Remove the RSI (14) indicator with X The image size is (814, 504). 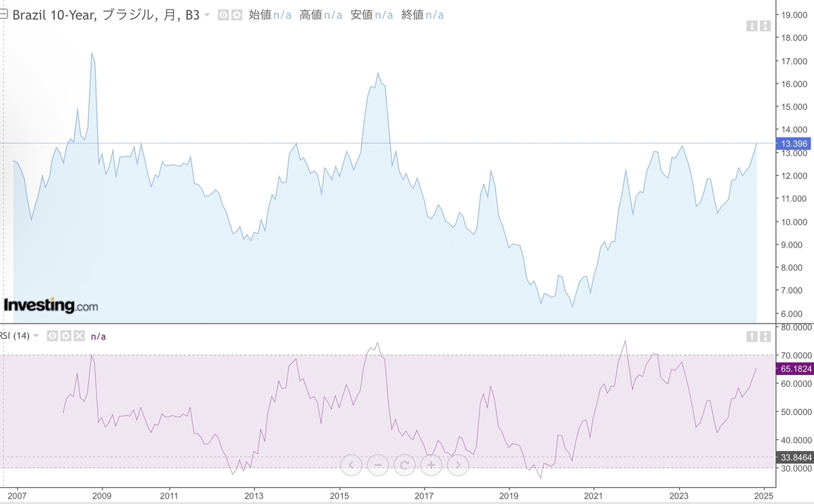coord(79,336)
